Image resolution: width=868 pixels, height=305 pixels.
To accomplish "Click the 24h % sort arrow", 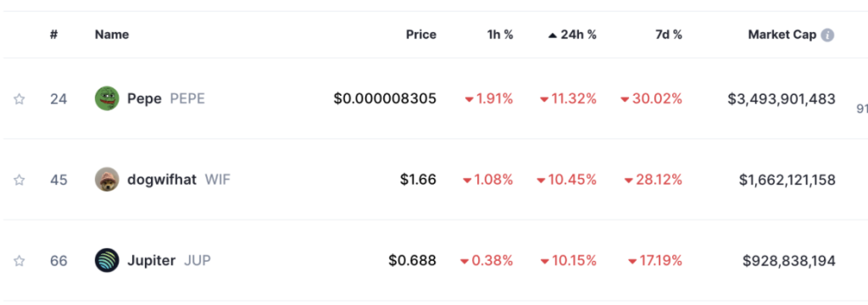I will click(x=553, y=36).
